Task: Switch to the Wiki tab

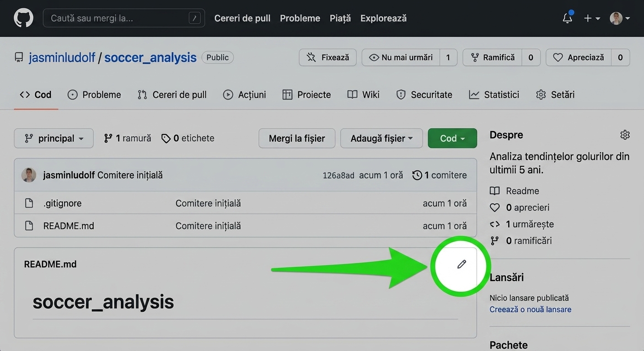Action: (x=363, y=95)
